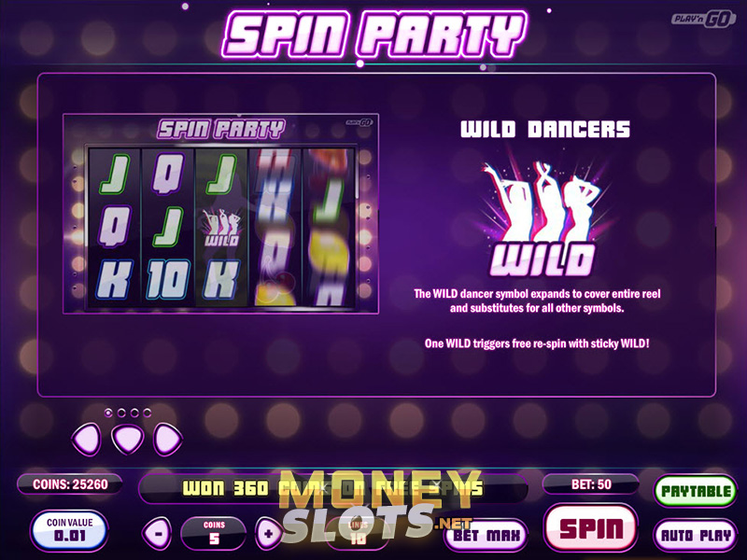Screen dimensions: 747x560
Task: Change the COIN VALUE 0.01 setting
Action: coord(69,529)
